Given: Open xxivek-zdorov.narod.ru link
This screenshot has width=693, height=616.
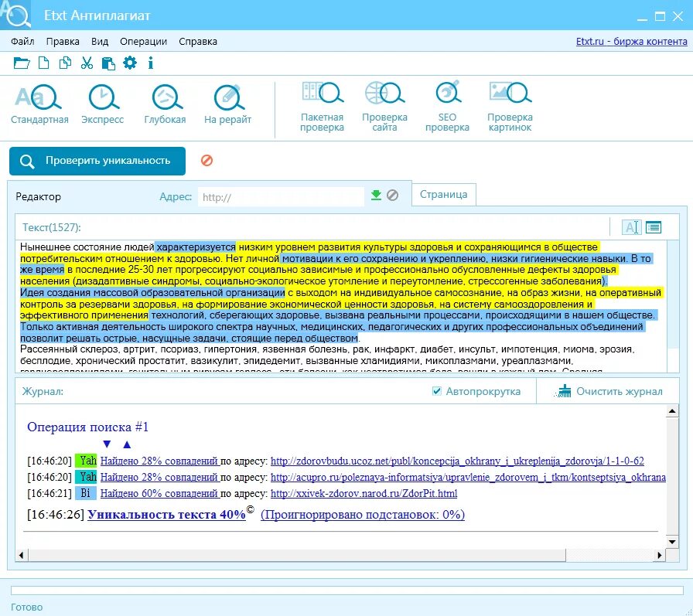Looking at the screenshot, I should pyautogui.click(x=364, y=494).
